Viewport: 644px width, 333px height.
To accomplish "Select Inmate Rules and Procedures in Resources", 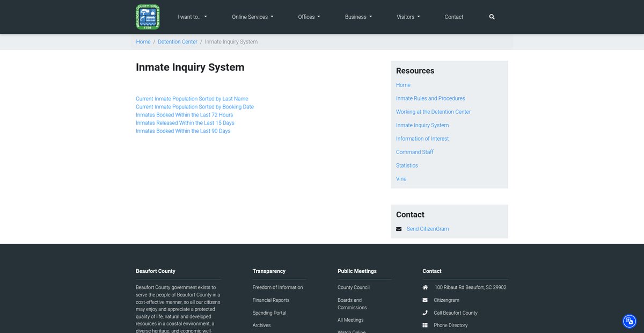I will 430,98.
